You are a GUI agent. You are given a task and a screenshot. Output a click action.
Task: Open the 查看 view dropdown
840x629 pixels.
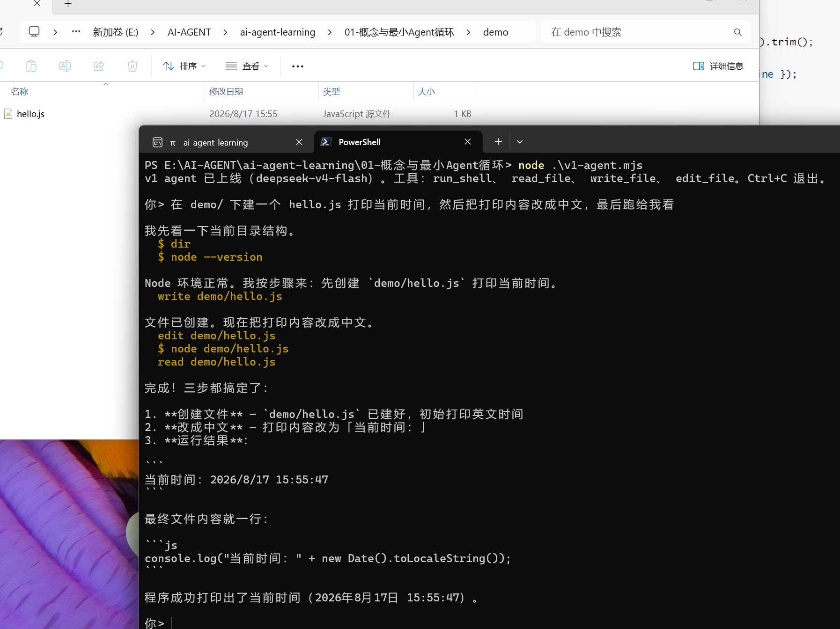247,66
